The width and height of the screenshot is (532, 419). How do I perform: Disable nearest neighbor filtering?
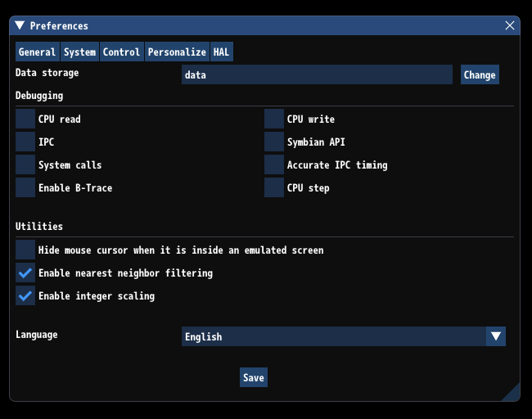click(x=25, y=273)
